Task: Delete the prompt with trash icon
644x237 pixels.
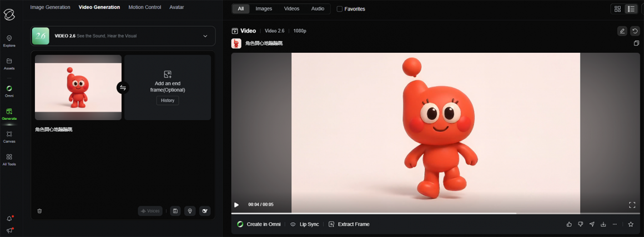Action: click(39, 211)
